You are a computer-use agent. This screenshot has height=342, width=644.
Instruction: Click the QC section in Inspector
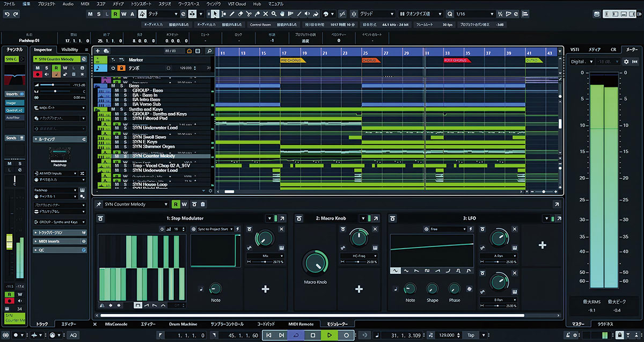pyautogui.click(x=60, y=250)
